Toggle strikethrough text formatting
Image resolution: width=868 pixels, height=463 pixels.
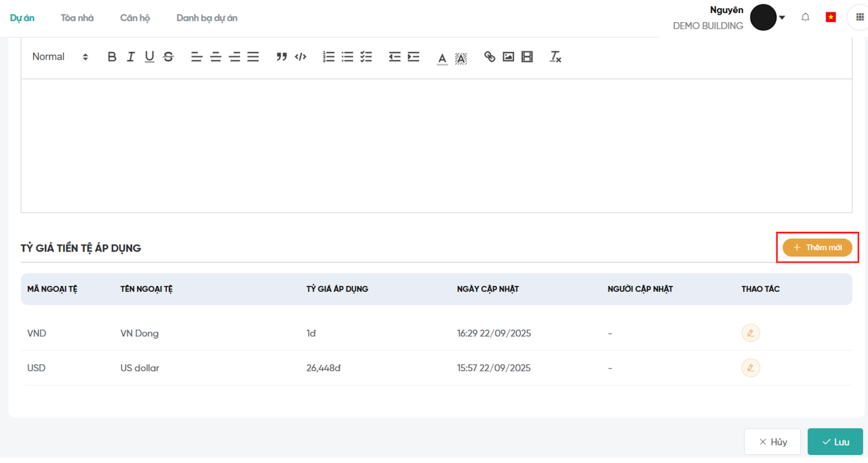coord(168,57)
